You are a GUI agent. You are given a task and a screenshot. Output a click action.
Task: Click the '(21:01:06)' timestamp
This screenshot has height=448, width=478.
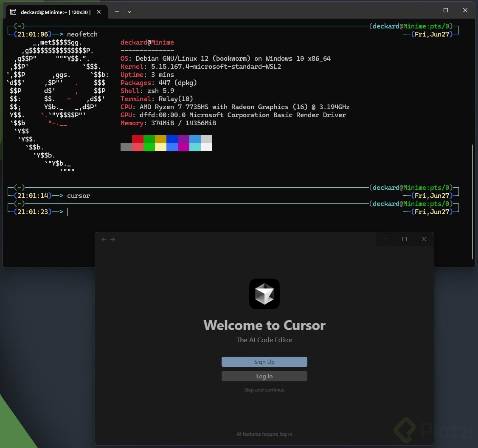click(x=33, y=34)
